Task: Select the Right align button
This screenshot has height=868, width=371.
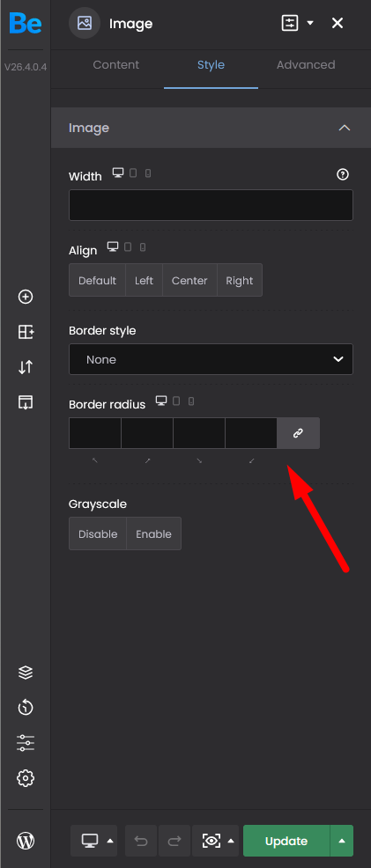Action: 239,281
